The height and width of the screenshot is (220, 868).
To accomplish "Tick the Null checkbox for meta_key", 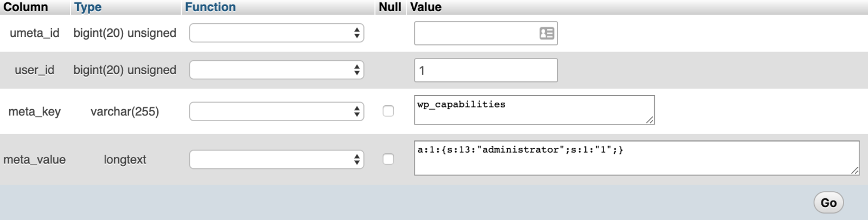I will pos(388,111).
